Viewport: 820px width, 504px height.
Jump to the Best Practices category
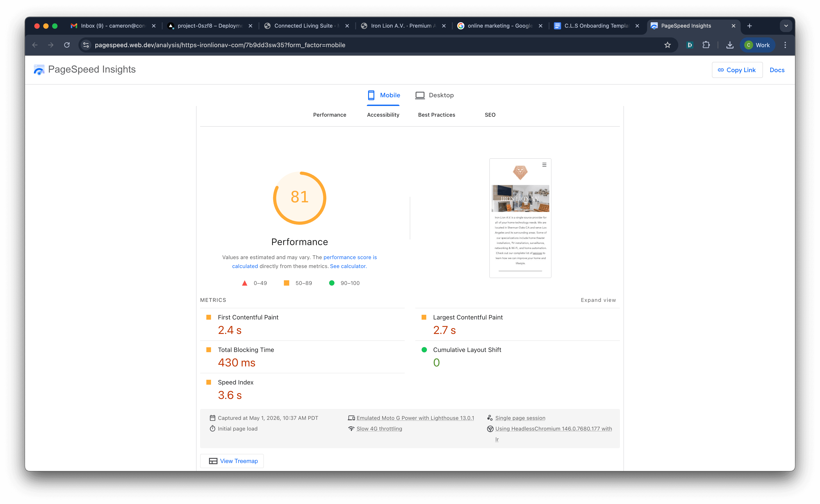tap(436, 115)
